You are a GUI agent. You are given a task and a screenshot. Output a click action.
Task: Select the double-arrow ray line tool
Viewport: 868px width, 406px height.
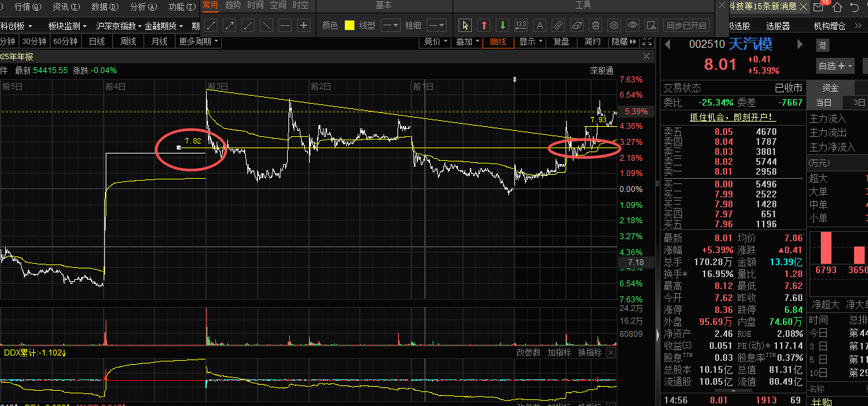229,26
